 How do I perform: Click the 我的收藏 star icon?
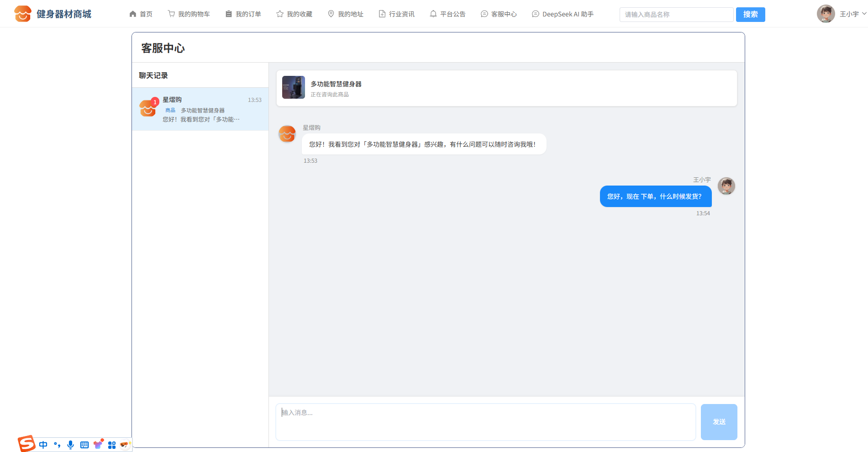280,14
